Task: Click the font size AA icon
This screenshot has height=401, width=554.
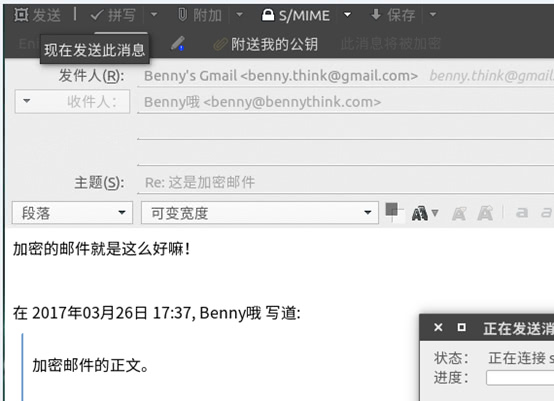Action: (425, 213)
